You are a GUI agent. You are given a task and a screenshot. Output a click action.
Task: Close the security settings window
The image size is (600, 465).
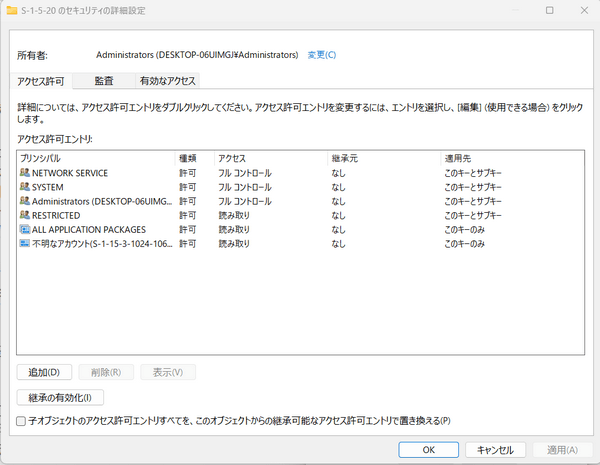(x=584, y=10)
